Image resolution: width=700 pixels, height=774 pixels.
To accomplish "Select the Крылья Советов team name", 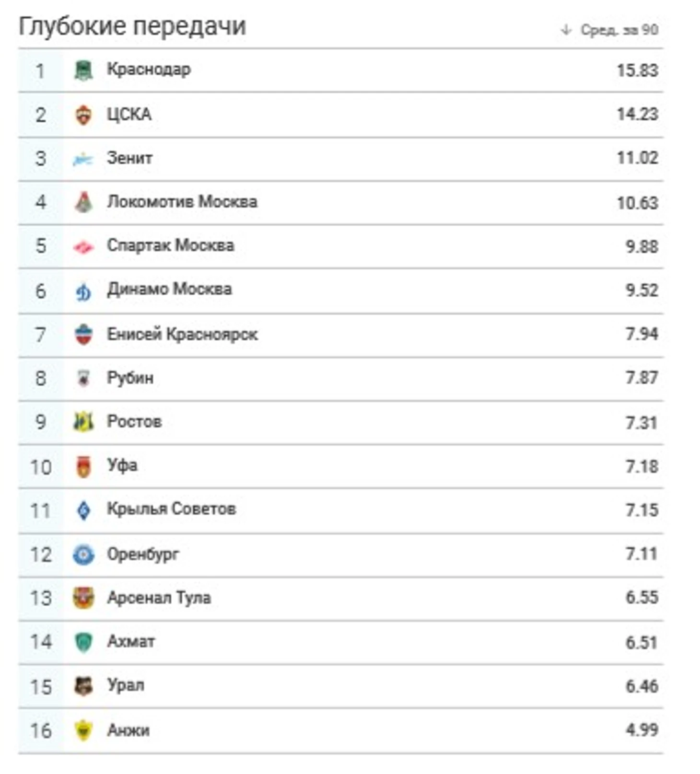I will (x=171, y=509).
